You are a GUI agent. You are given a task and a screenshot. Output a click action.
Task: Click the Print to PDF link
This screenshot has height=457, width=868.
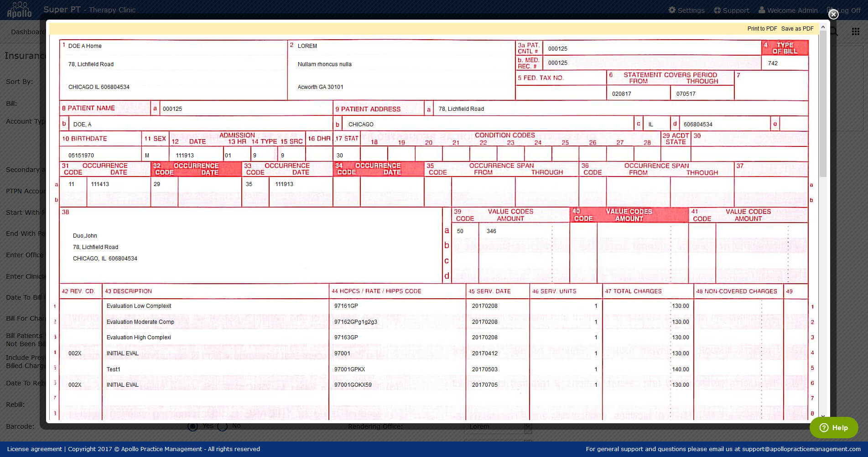(762, 28)
